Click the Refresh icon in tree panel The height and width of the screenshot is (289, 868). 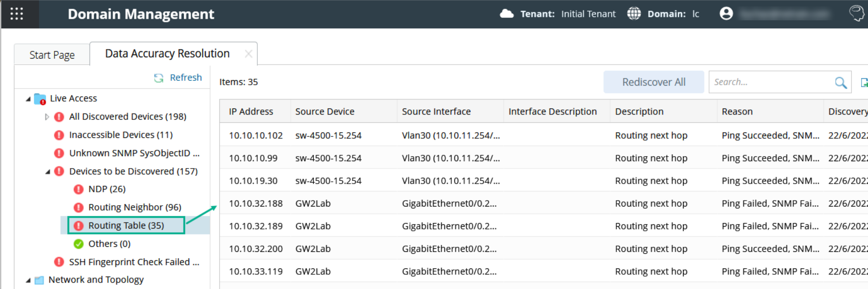click(159, 78)
